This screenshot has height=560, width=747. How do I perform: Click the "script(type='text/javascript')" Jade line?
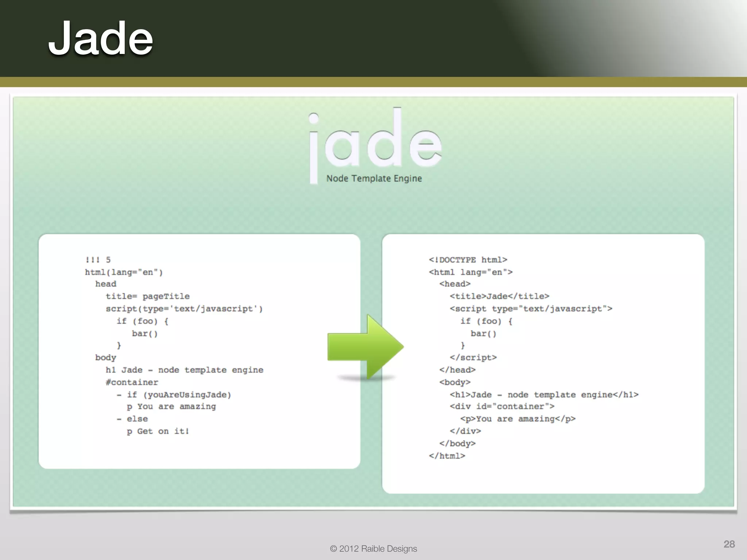tap(184, 308)
